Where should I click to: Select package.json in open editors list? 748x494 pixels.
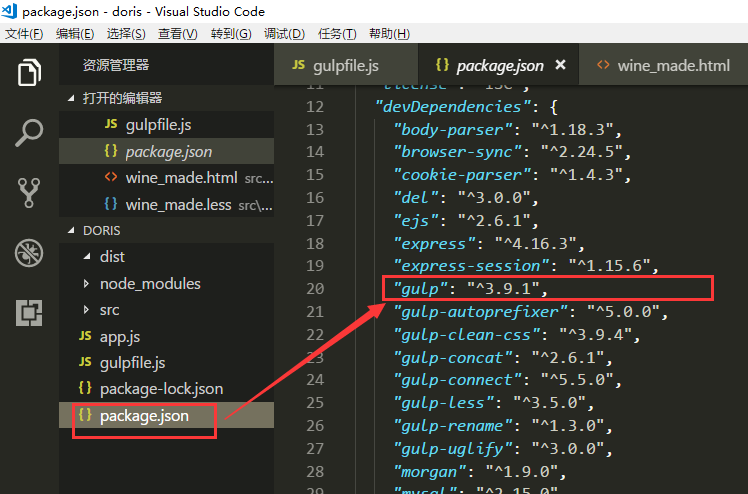pyautogui.click(x=166, y=152)
